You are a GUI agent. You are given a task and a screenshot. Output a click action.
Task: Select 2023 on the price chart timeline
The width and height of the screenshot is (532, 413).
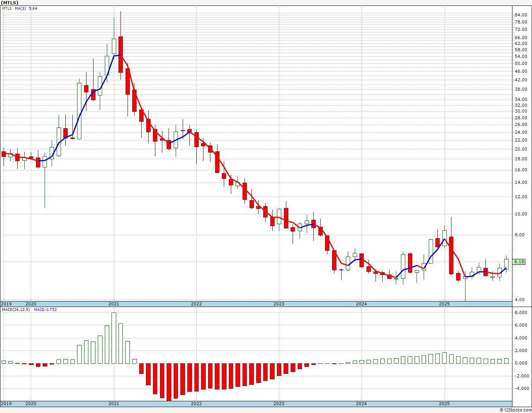(x=279, y=304)
